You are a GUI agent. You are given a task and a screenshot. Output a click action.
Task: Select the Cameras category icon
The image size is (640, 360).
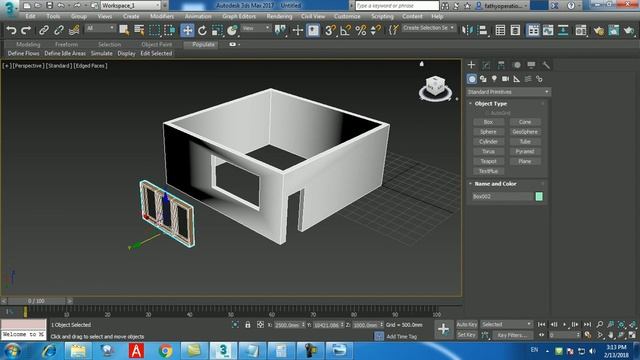tap(505, 79)
